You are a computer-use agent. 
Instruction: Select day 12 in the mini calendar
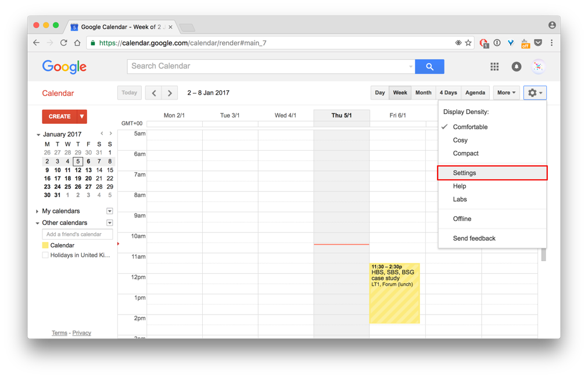78,170
